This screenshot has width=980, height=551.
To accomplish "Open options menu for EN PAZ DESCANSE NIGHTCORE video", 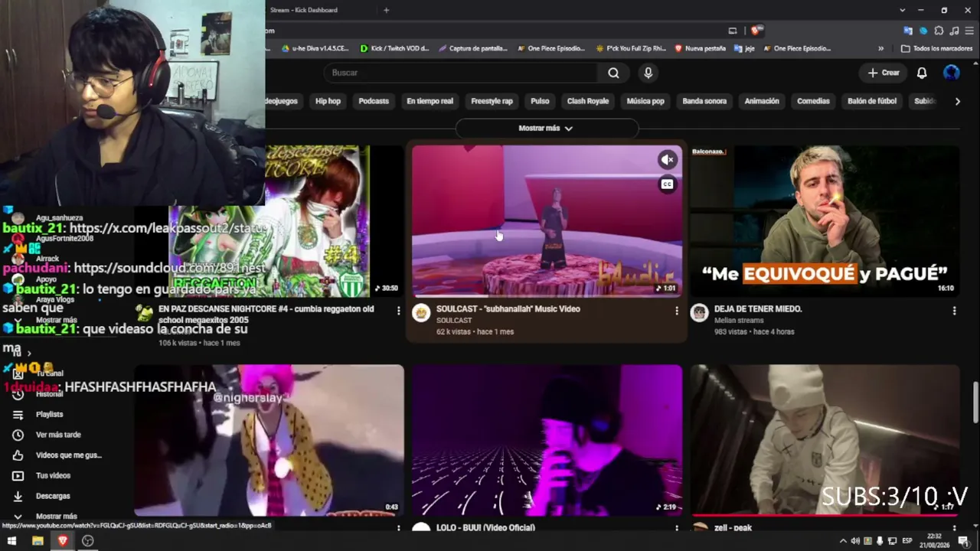I will (398, 311).
